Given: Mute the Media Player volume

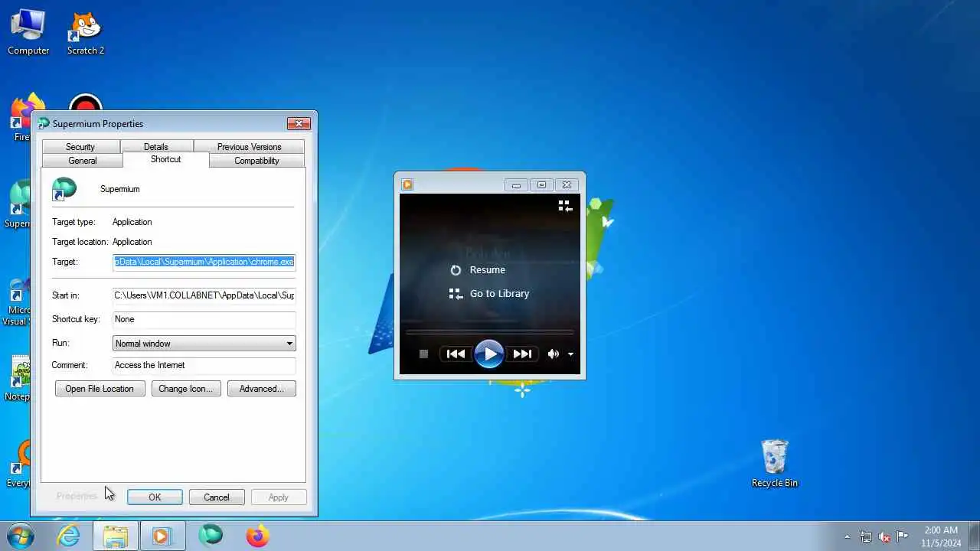Looking at the screenshot, I should [x=553, y=354].
